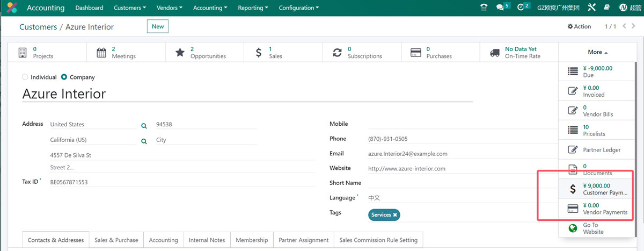Click the Vendor Payments card icon

point(573,209)
